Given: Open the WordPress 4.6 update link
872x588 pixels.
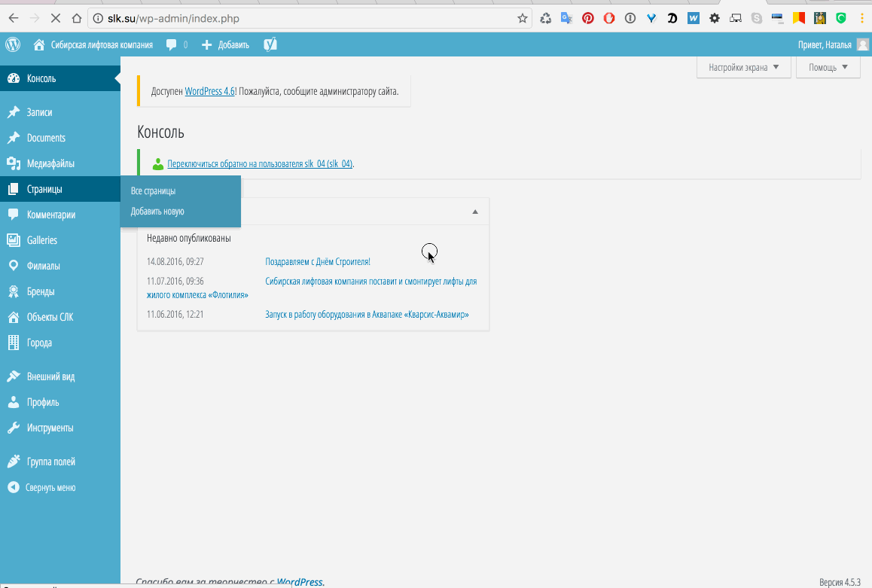Looking at the screenshot, I should click(x=209, y=91).
